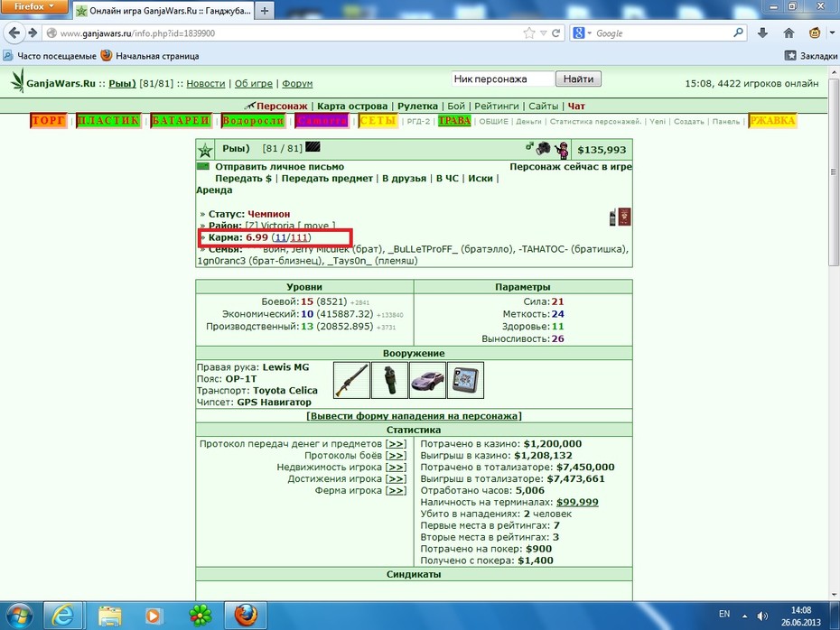
Task: Click the GPS Навигатор chipset thumbnail
Action: pyautogui.click(x=465, y=380)
